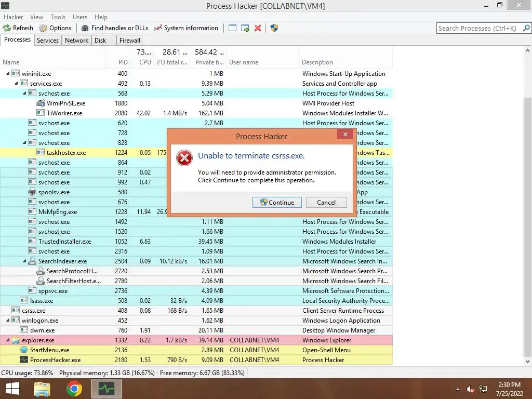
Task: Click the search magnifier icon
Action: pos(526,28)
